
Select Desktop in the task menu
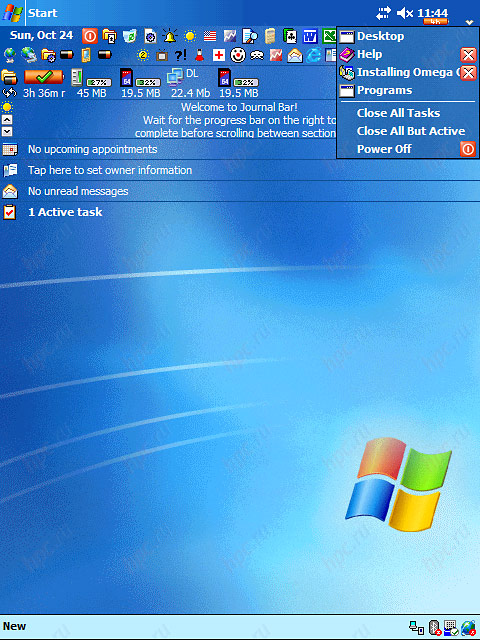click(x=407, y=36)
